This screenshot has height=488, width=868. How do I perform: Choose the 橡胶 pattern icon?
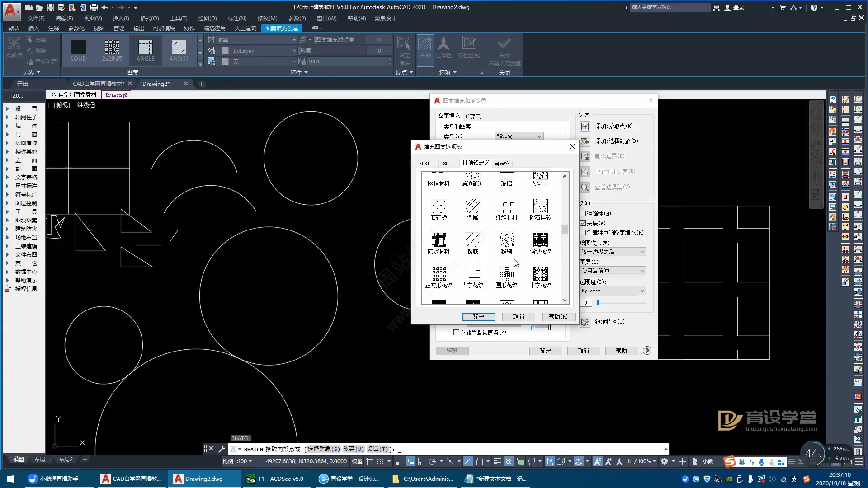coord(472,240)
